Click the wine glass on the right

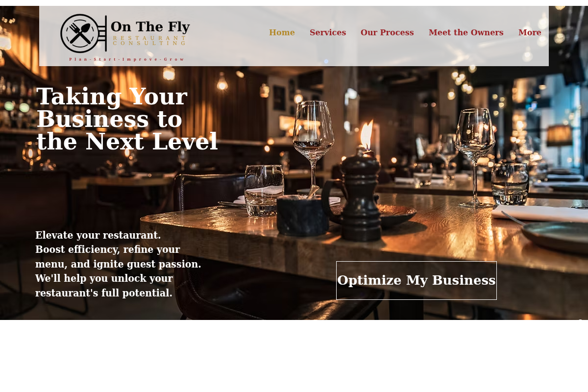click(x=474, y=157)
